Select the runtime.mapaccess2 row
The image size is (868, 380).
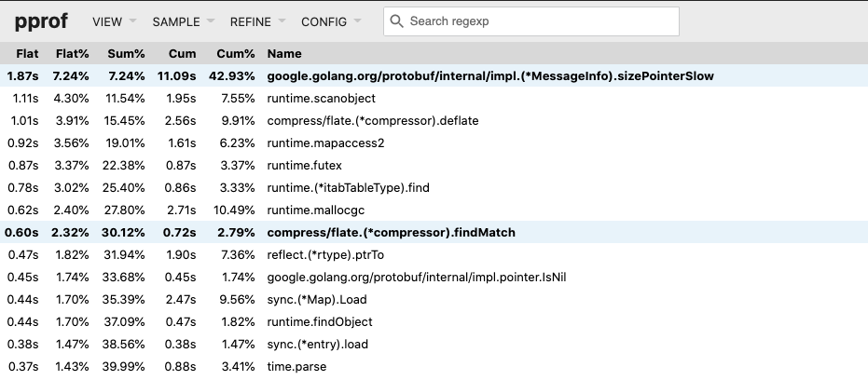click(434, 142)
